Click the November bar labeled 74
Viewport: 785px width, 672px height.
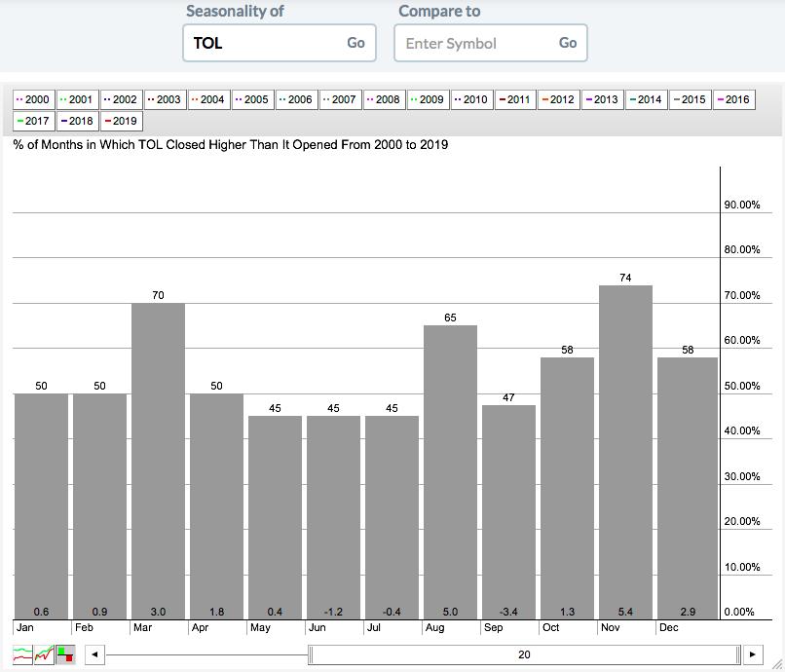[x=626, y=452]
